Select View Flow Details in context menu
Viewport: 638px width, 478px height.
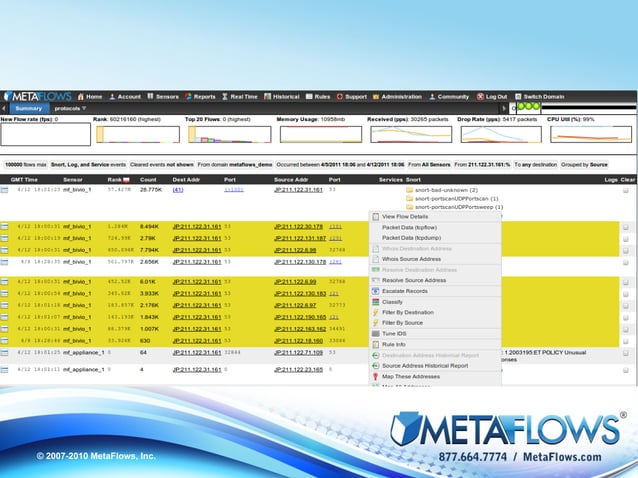point(435,217)
